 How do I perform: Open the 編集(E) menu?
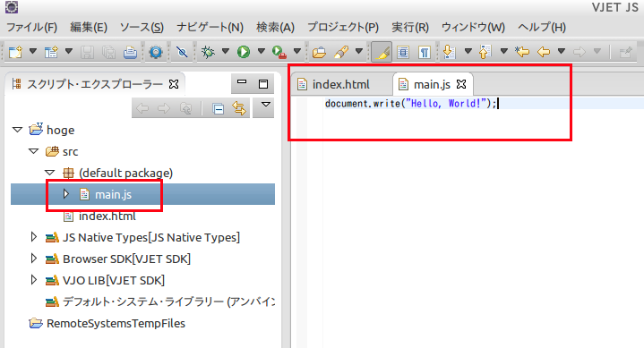pyautogui.click(x=89, y=27)
